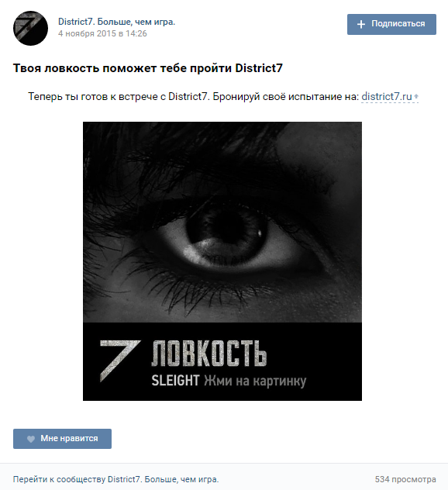The height and width of the screenshot is (490, 448).
Task: Open the district7.ru link
Action: (387, 97)
